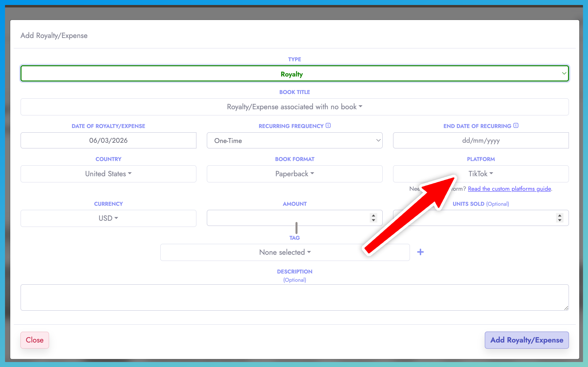This screenshot has width=588, height=367.
Task: Click the End Date of Recurring date field
Action: click(x=480, y=140)
